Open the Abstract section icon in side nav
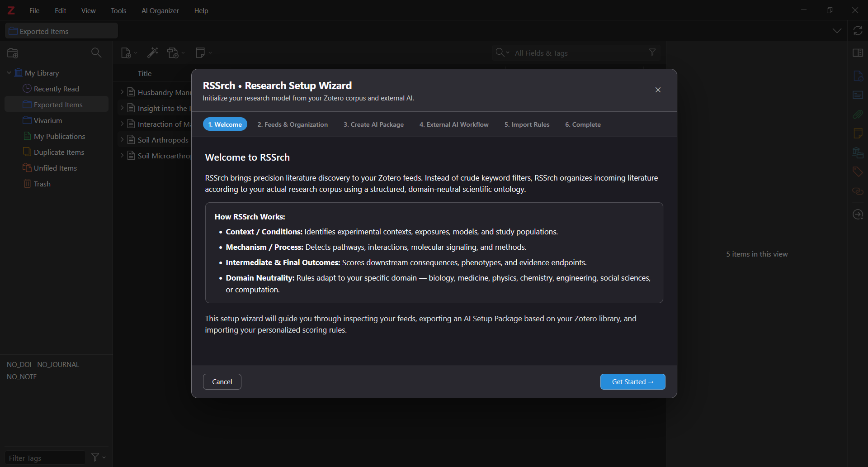The height and width of the screenshot is (467, 868). coord(858,95)
